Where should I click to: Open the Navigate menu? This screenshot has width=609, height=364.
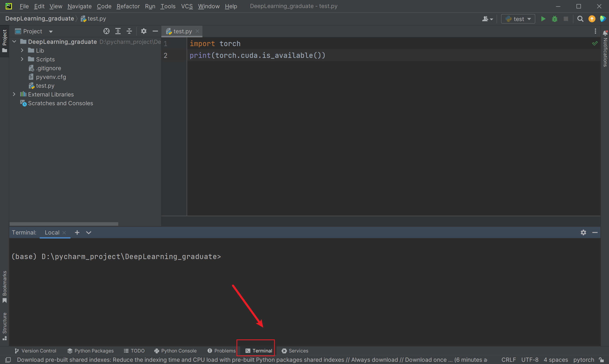point(79,6)
